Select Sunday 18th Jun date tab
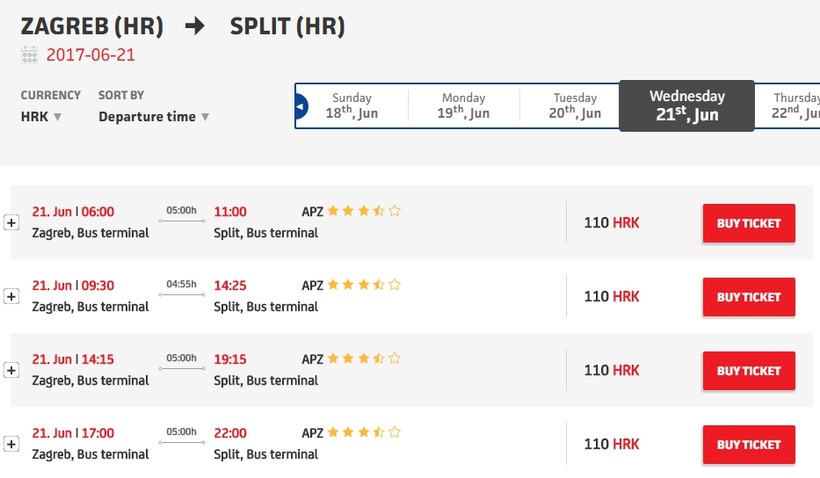The image size is (820, 478). 352,106
